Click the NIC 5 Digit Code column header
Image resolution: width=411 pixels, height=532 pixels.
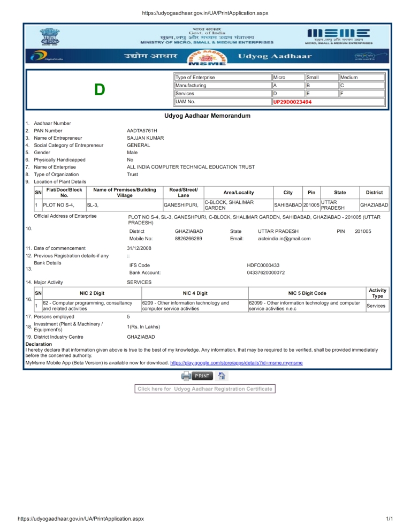(307, 293)
